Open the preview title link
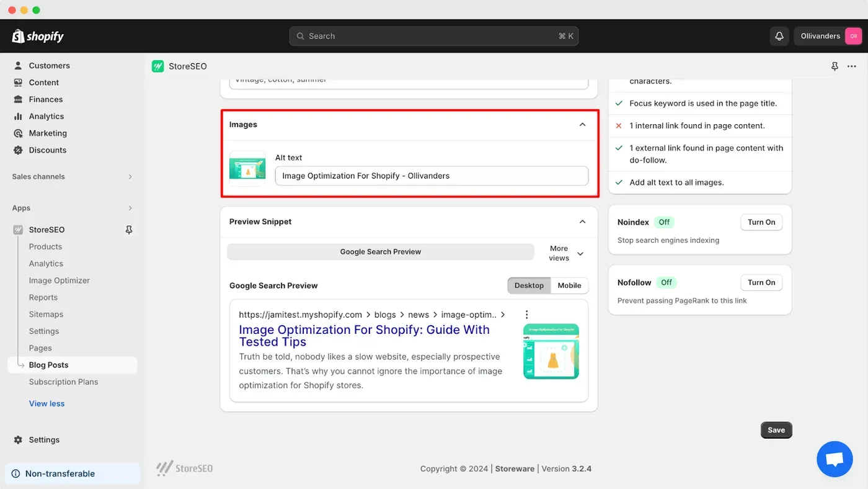The width and height of the screenshot is (868, 489). 364,336
